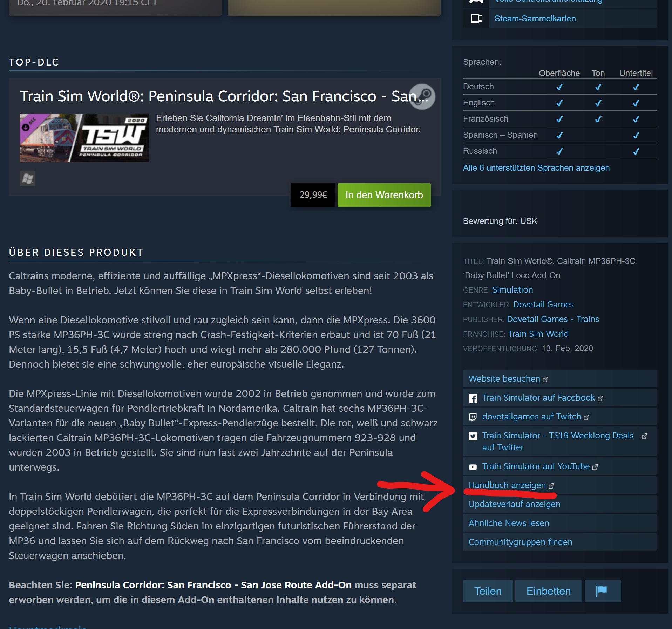Viewport: 672px width, 629px height.
Task: Click the Twitch icon beside dovetailgames
Action: [473, 417]
